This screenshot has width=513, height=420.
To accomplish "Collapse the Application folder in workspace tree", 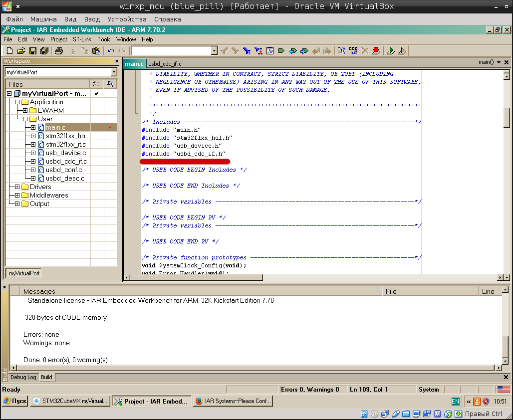I will (17, 102).
